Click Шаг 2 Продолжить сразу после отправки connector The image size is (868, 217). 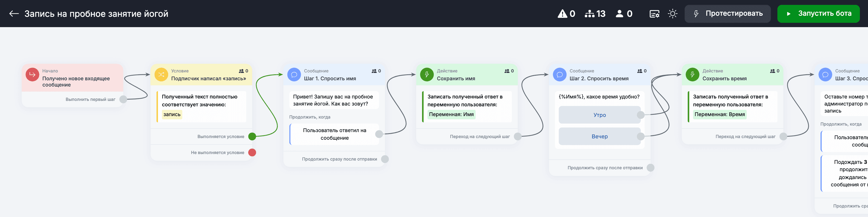click(650, 168)
